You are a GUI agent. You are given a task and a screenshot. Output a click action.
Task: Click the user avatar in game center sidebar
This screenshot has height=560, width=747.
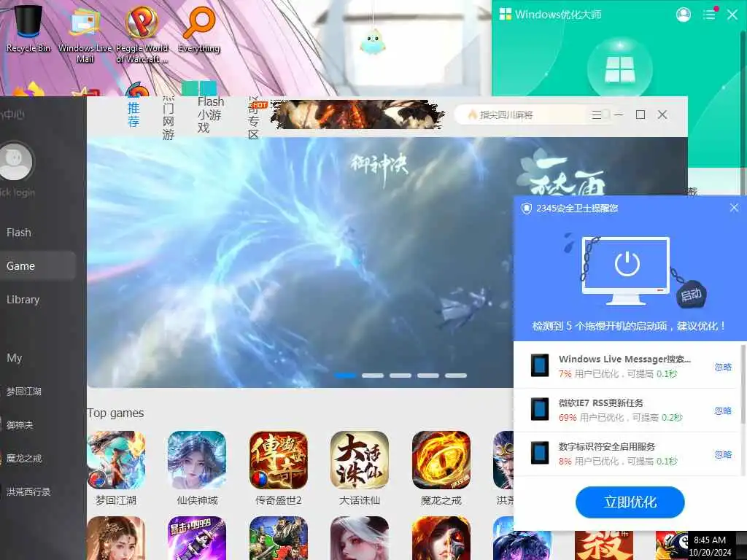click(x=15, y=161)
